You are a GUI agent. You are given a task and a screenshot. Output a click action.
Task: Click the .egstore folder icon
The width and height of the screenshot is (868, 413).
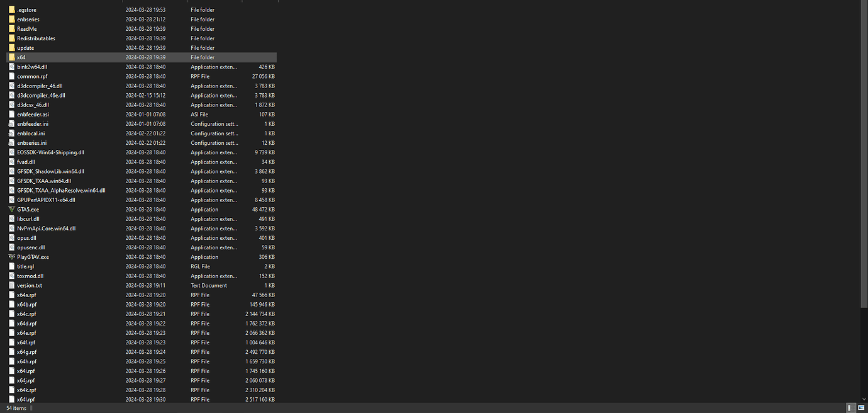pos(11,10)
